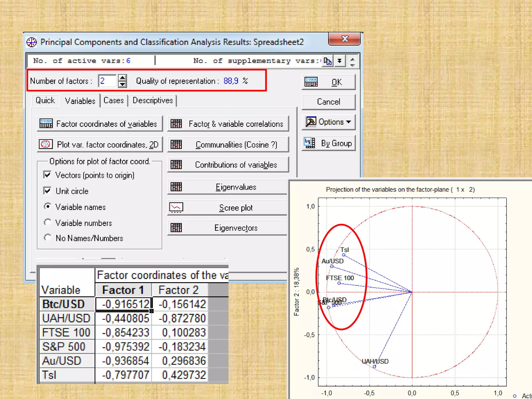The width and height of the screenshot is (532, 399).
Task: Open the Options dropdown menu
Action: point(329,122)
